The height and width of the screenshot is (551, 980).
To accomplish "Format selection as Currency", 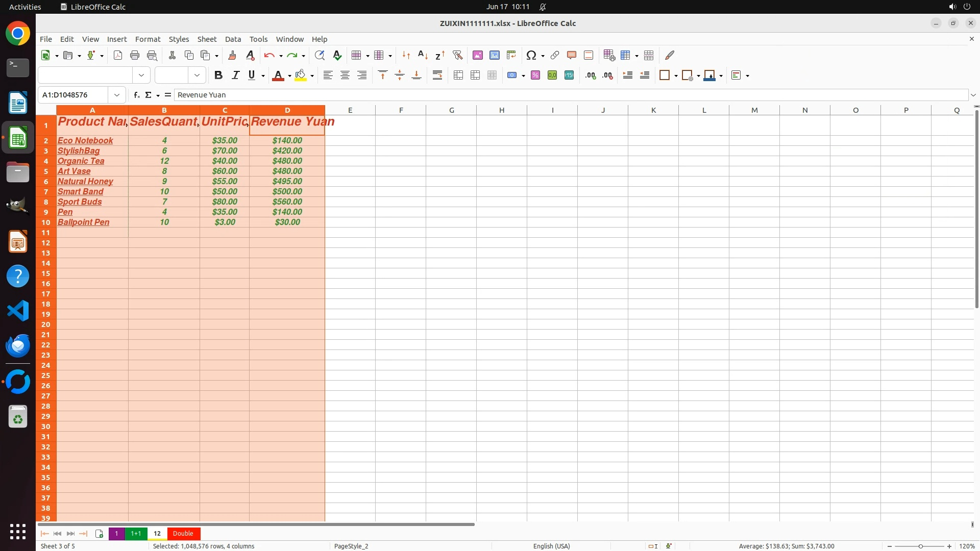I will coord(512,76).
